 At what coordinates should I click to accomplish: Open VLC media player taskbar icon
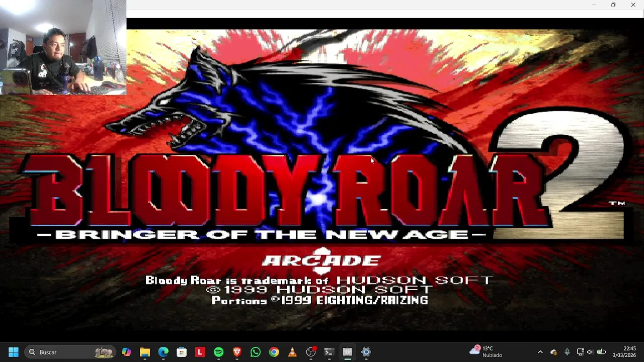pyautogui.click(x=292, y=352)
